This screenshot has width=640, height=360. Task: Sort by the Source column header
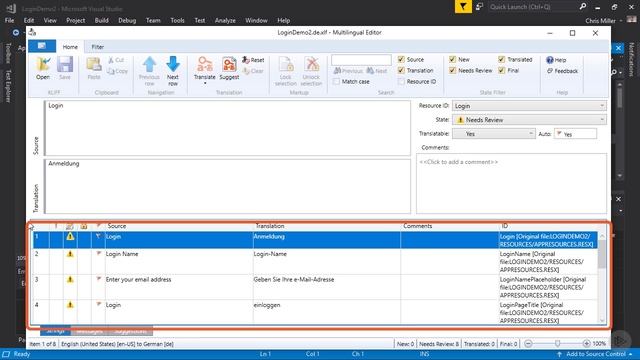click(x=179, y=226)
